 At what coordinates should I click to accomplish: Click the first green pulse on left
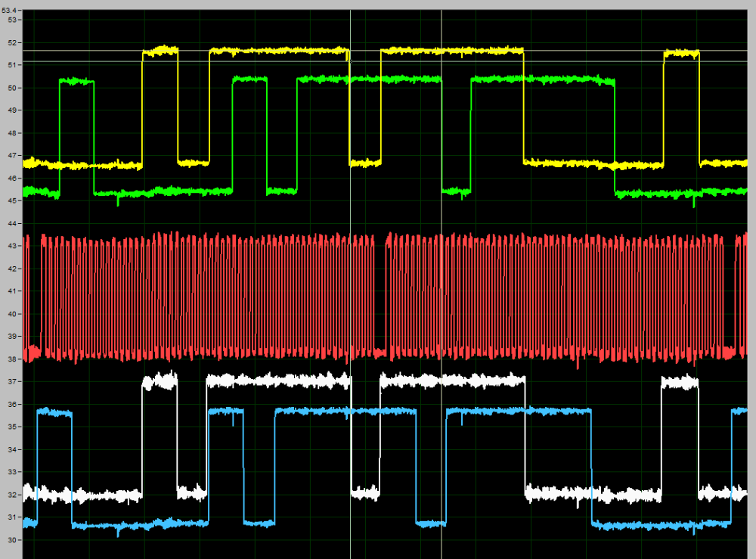[76, 81]
